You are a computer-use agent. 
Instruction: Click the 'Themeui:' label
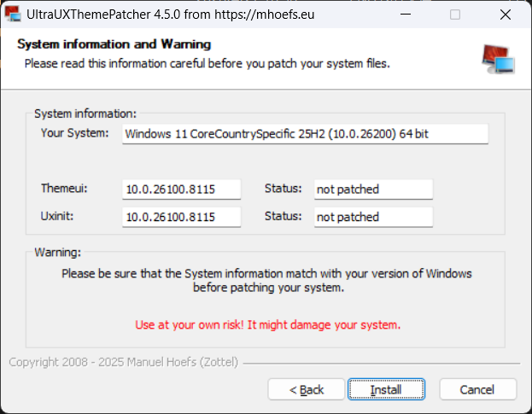point(65,188)
